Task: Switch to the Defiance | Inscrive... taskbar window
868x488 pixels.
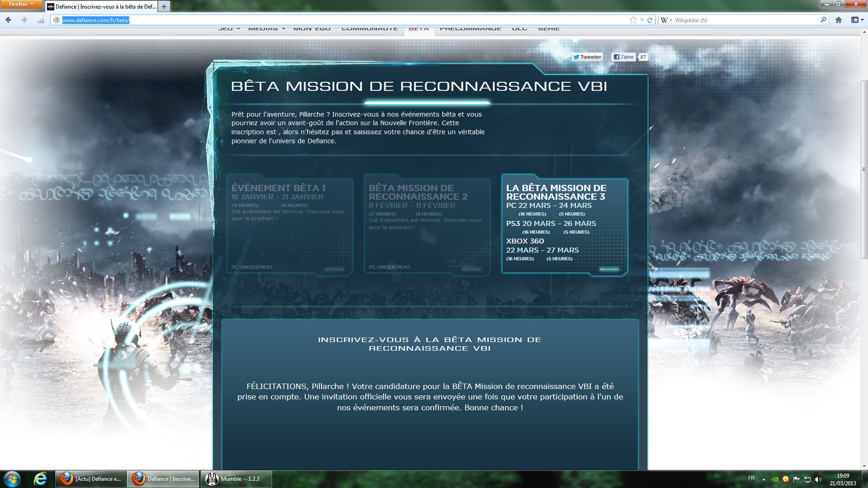Action: 163,479
